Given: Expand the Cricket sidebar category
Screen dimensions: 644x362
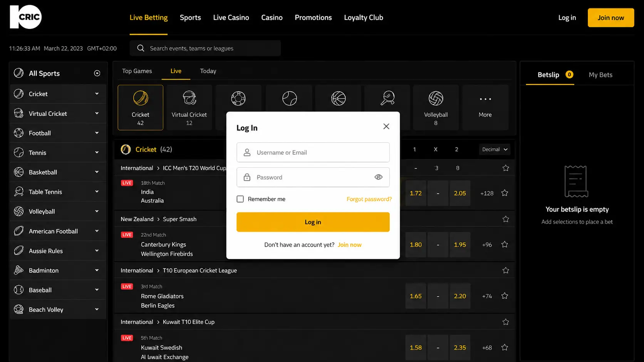Looking at the screenshot, I should [x=97, y=94].
